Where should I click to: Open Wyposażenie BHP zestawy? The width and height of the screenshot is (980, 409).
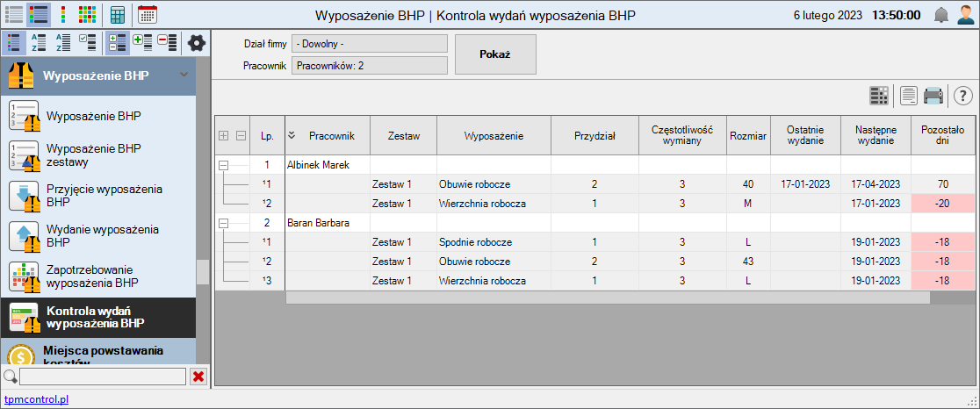(98, 155)
